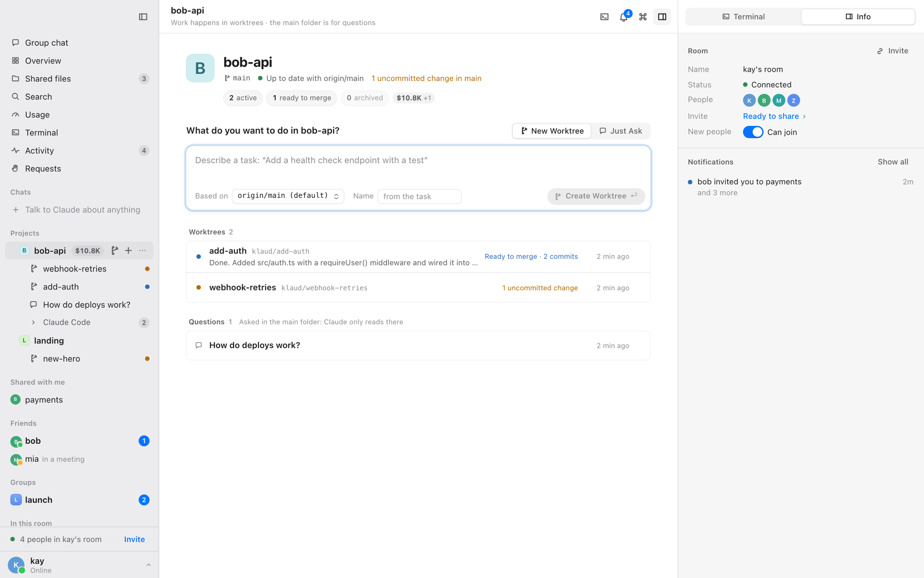The width and height of the screenshot is (924, 578).
Task: Click Show all notifications
Action: 893,162
